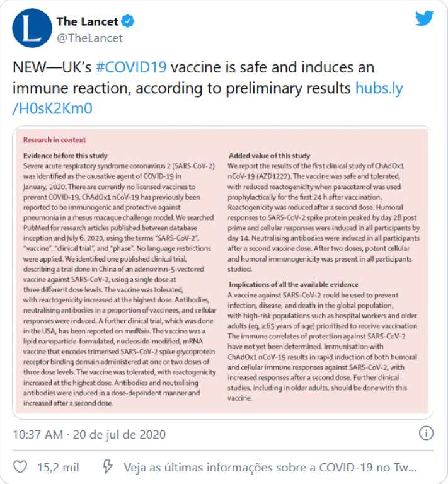Open the 10:37 AM timestamp
The image size is (448, 484).
click(x=38, y=434)
